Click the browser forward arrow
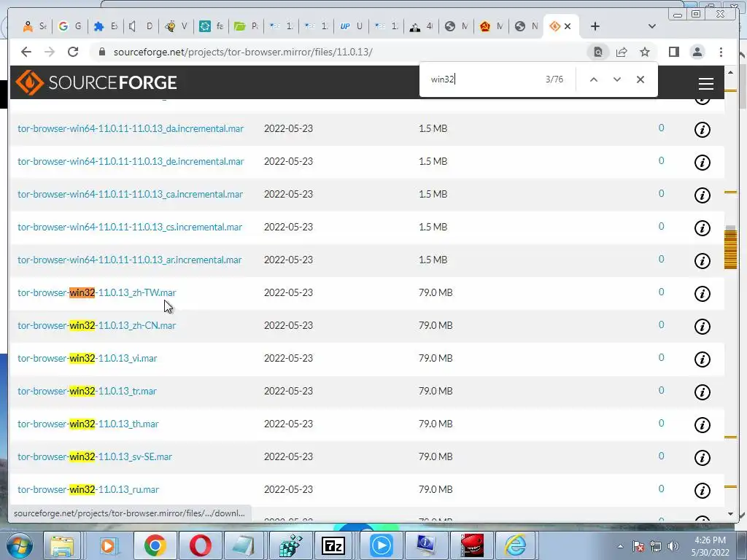 tap(50, 52)
